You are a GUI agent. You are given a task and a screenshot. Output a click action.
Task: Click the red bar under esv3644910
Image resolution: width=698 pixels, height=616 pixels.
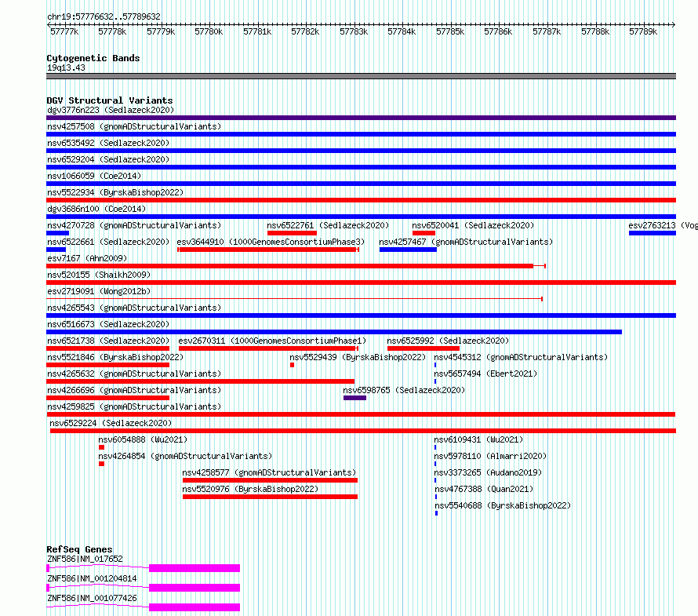[x=268, y=250]
